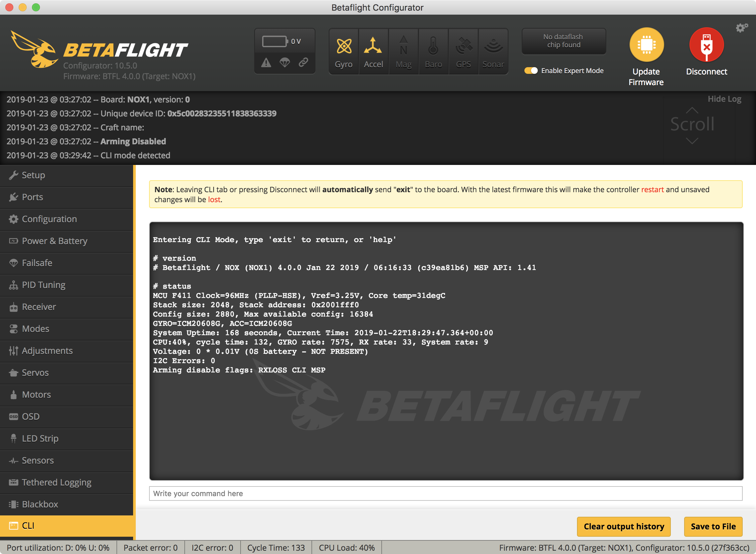
Task: Click the link status icon near battery display
Action: tap(303, 63)
